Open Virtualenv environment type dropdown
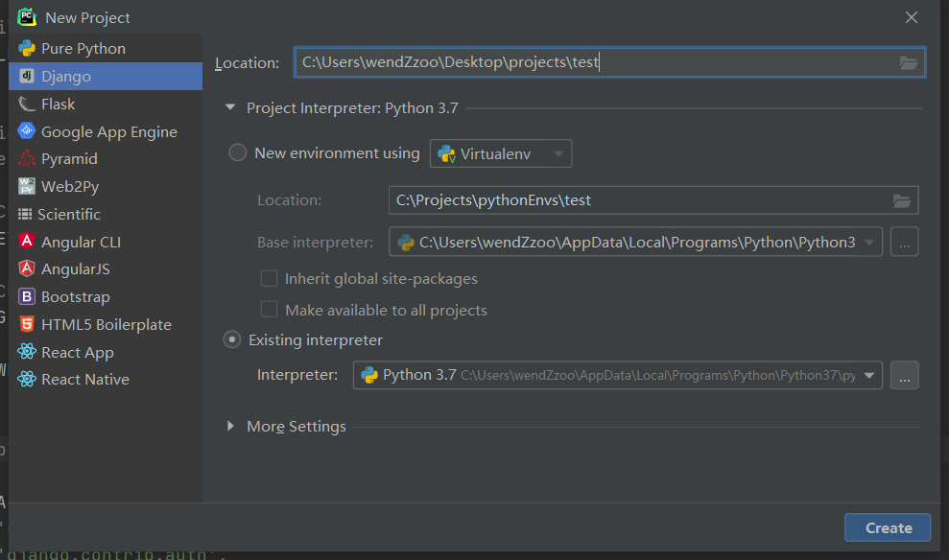 tap(501, 153)
